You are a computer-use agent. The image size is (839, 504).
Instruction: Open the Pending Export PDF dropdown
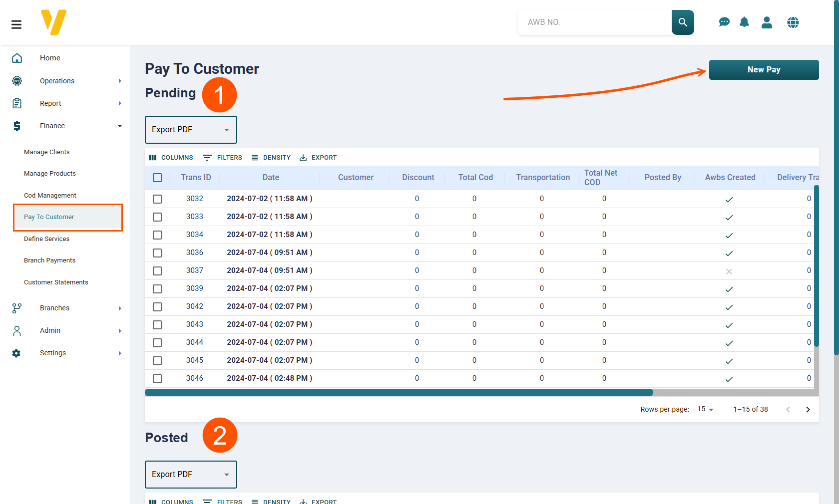point(191,130)
